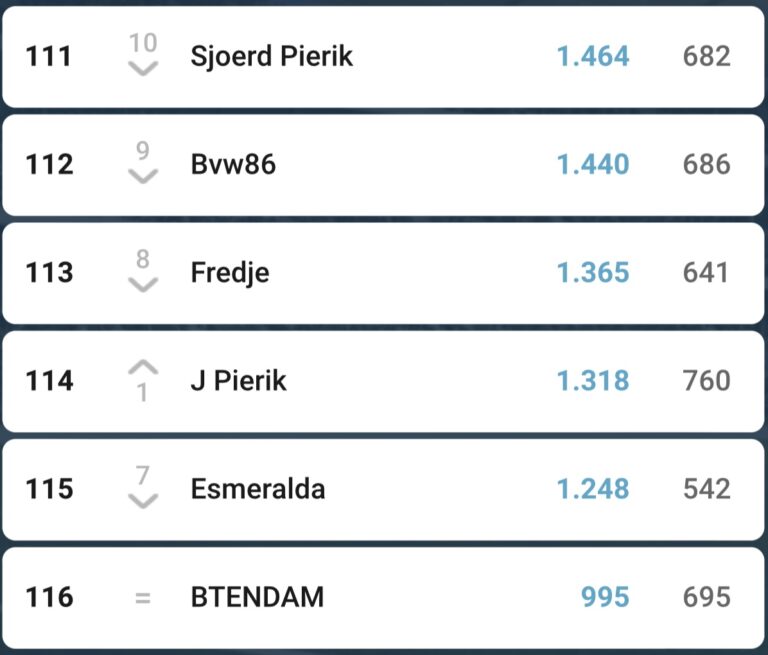
Task: Tap the J Pierik name
Action: point(238,381)
